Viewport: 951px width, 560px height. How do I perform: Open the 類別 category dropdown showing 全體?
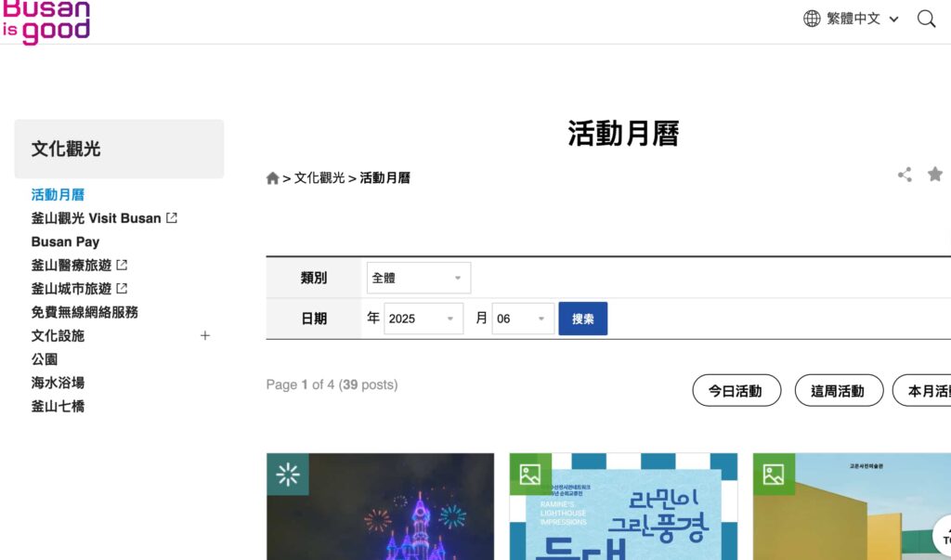pos(418,277)
